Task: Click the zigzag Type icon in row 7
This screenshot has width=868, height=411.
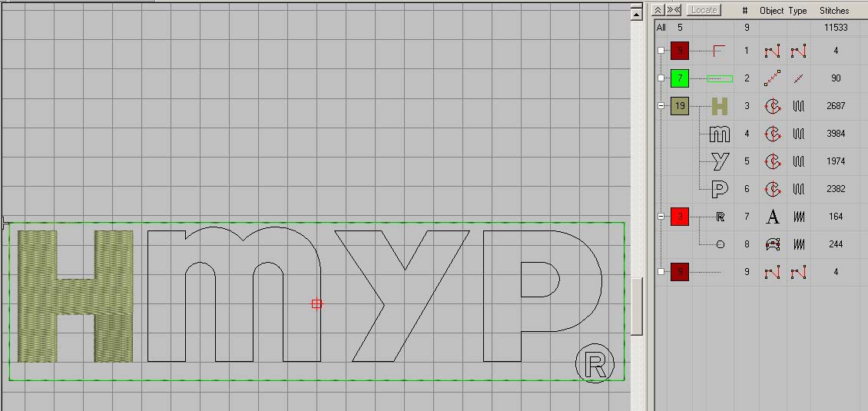Action: tap(799, 217)
